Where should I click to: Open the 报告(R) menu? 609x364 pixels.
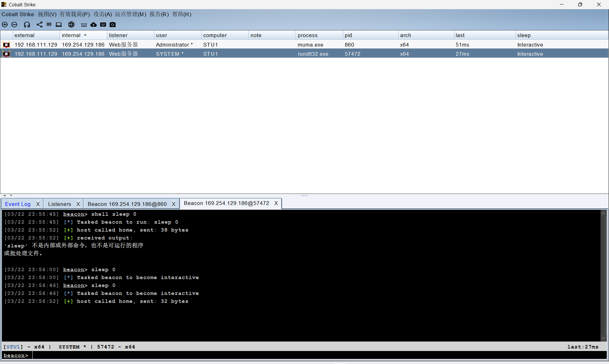click(159, 14)
